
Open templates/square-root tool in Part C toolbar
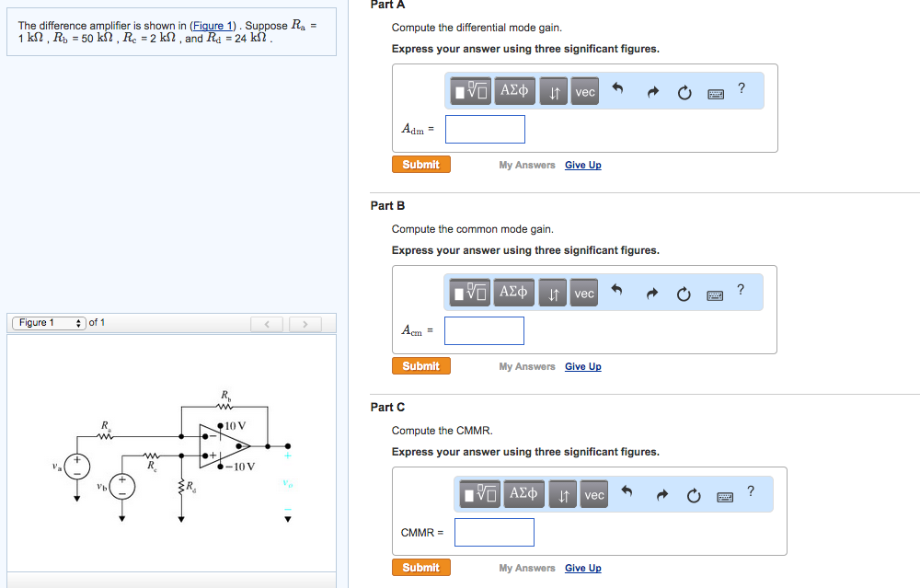pyautogui.click(x=480, y=494)
